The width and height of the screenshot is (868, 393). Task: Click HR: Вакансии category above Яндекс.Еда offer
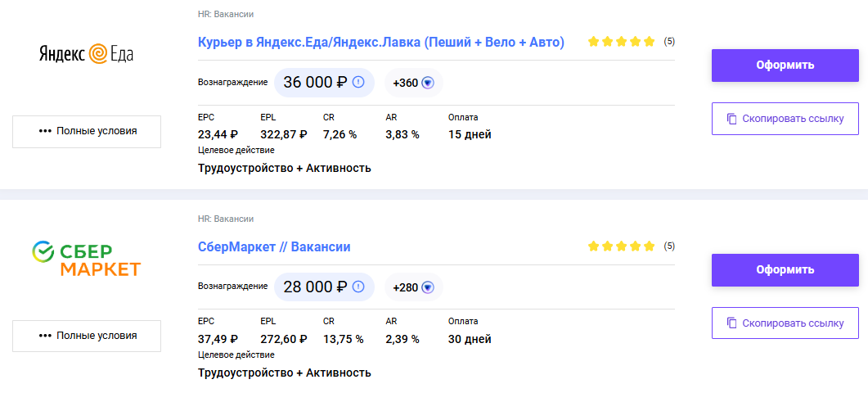pyautogui.click(x=226, y=15)
